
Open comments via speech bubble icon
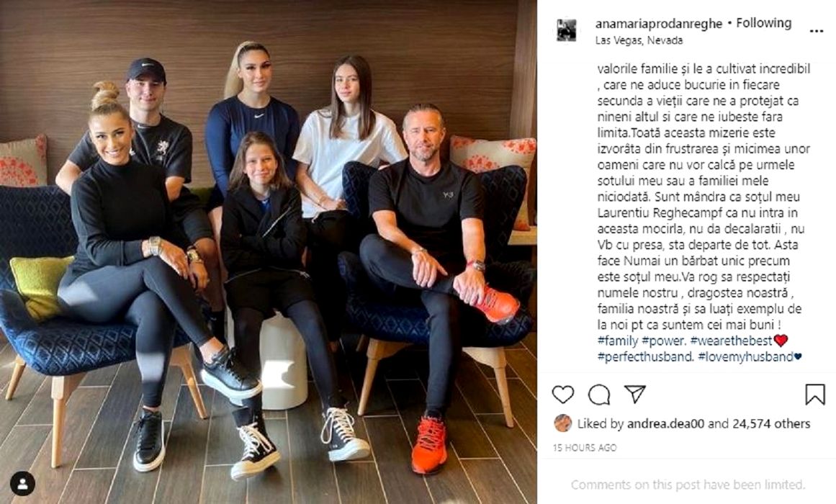[x=599, y=395]
